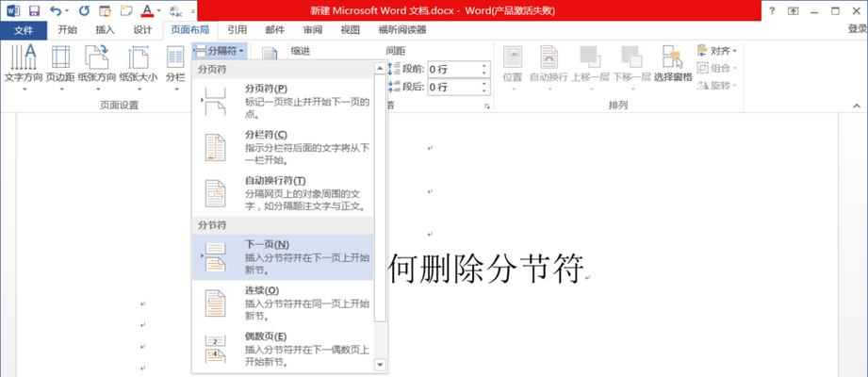Open the 旋转 rotate dropdown
The height and width of the screenshot is (377, 868).
tap(717, 85)
